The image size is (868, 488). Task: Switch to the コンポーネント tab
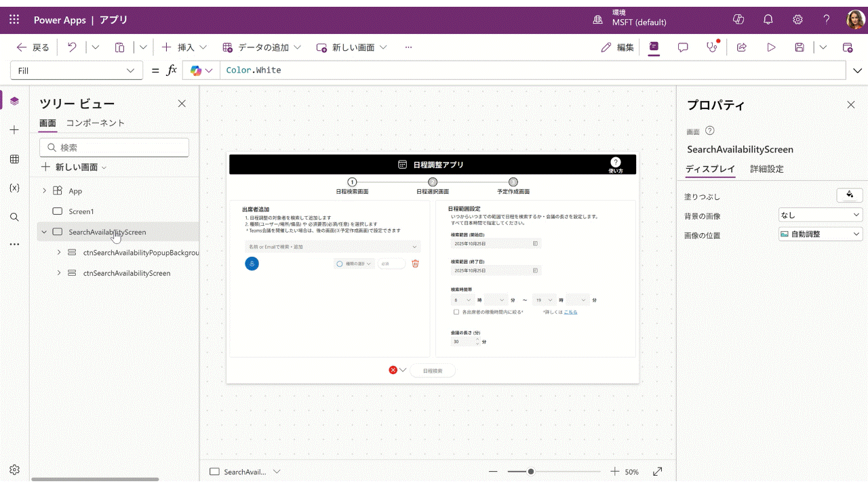(95, 123)
